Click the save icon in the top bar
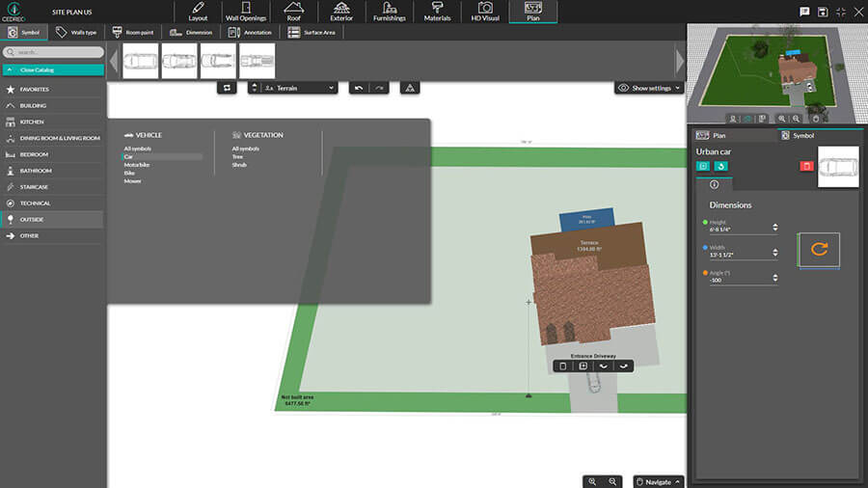The width and height of the screenshot is (868, 488). coord(823,12)
